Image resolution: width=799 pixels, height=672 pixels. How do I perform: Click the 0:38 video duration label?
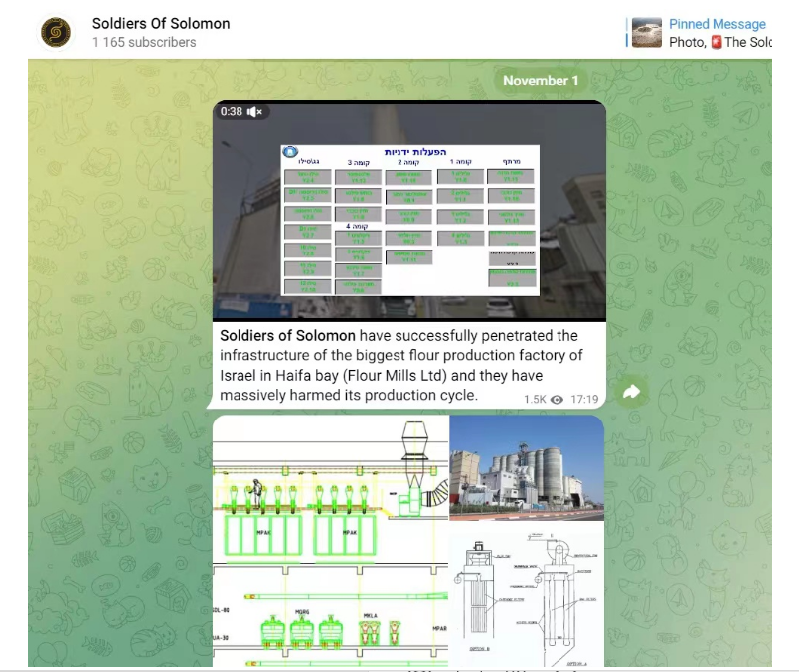[231, 111]
